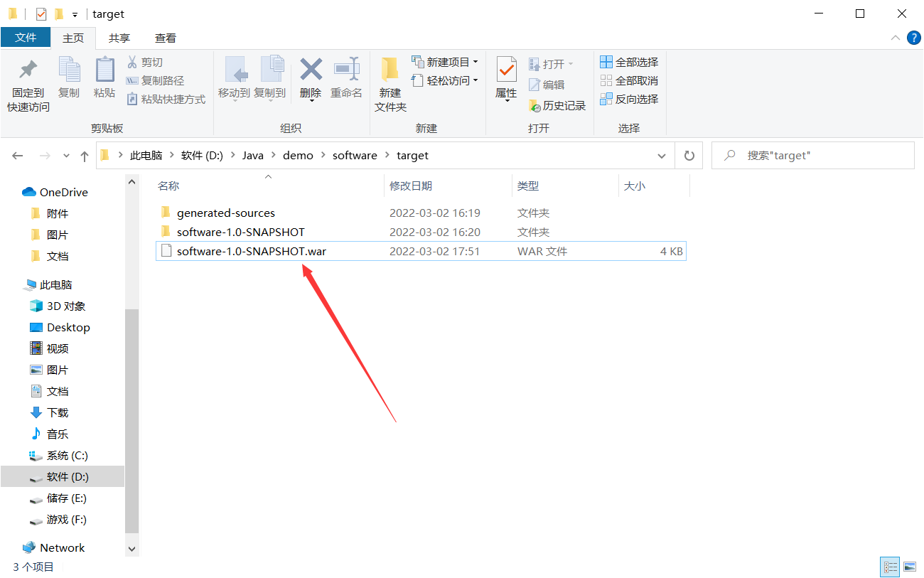
Task: Go to software in the address path
Action: click(x=355, y=156)
